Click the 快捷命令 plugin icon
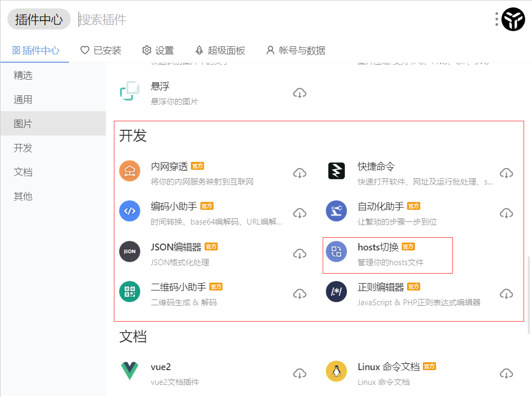Viewport: 532px width, 397px height. pos(336,171)
